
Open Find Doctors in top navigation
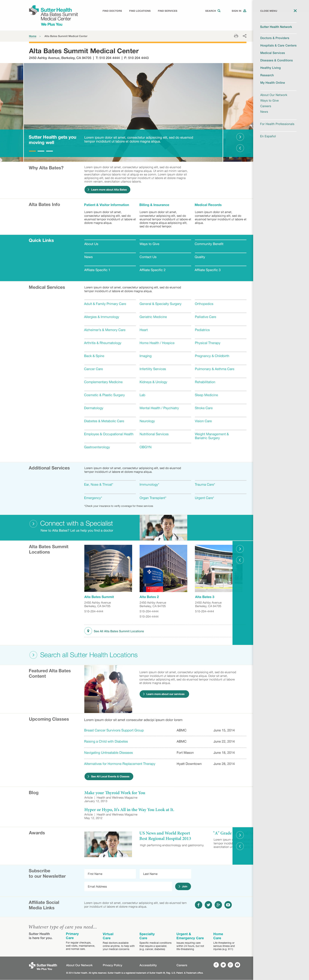click(x=112, y=11)
